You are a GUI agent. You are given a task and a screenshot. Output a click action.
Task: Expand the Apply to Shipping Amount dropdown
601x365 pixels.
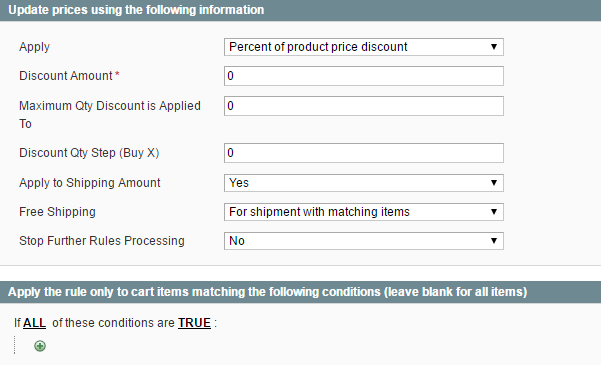[x=363, y=183]
